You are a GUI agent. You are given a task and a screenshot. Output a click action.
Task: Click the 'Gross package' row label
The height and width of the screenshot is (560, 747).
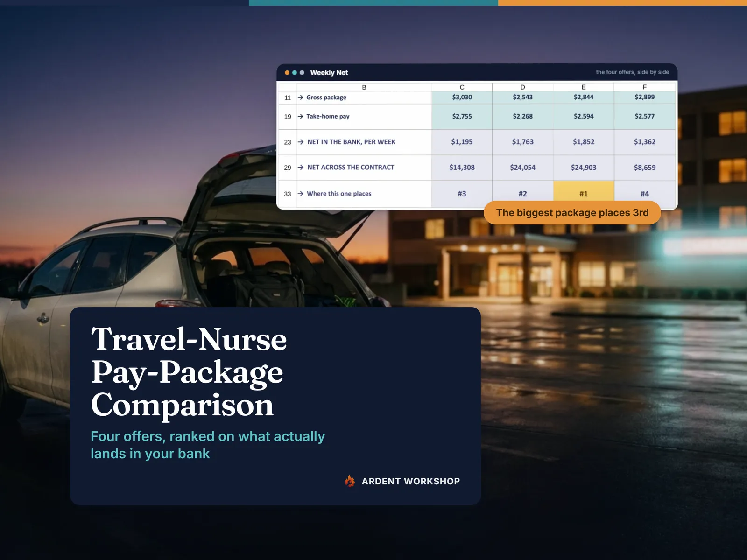click(x=326, y=98)
